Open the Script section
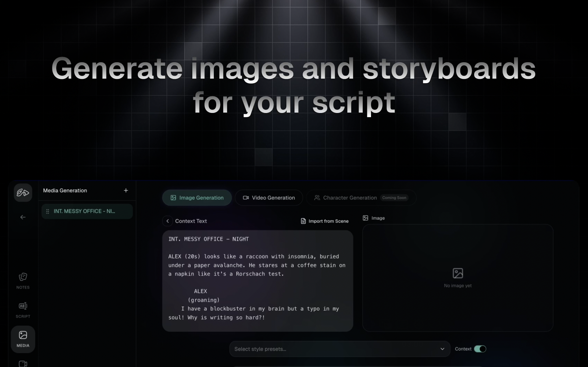 (x=23, y=310)
